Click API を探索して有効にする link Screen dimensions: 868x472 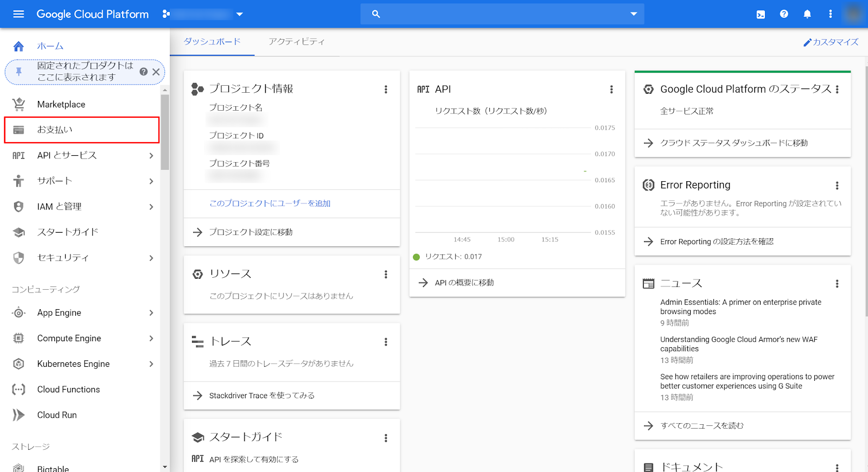(x=254, y=460)
